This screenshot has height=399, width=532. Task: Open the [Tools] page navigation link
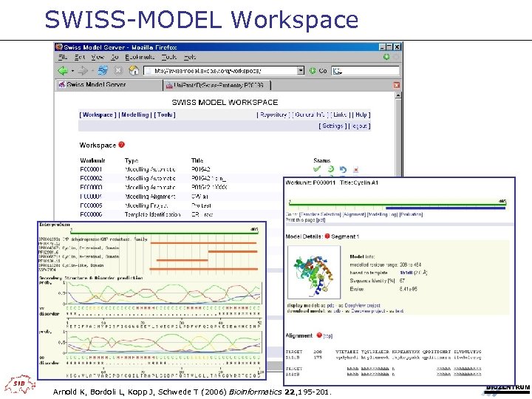pyautogui.click(x=165, y=115)
